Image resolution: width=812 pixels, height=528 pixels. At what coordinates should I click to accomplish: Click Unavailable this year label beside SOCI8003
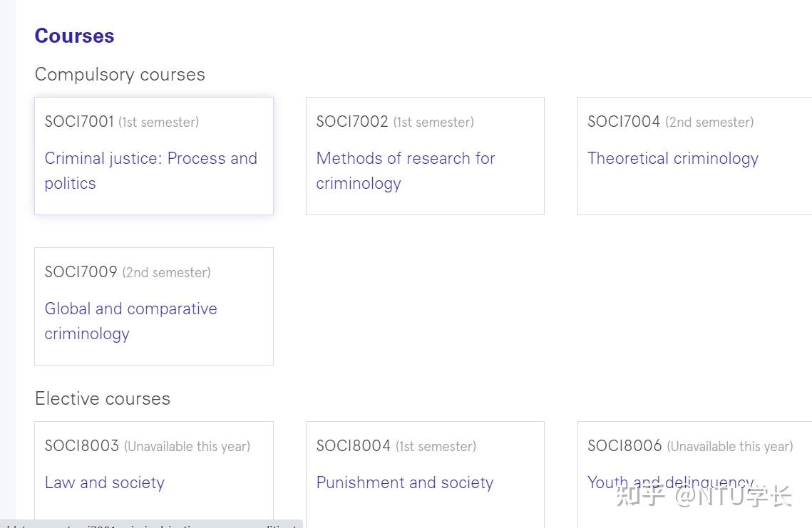[187, 447]
